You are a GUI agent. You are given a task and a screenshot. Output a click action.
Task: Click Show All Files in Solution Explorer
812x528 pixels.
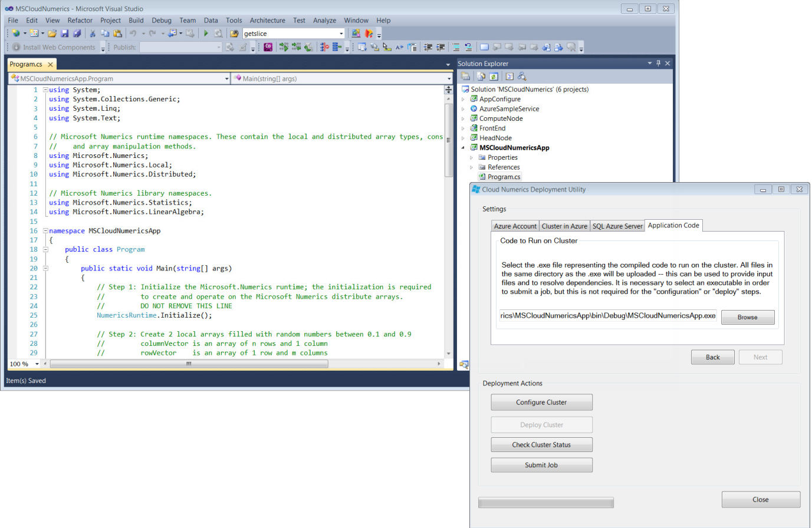tap(481, 77)
